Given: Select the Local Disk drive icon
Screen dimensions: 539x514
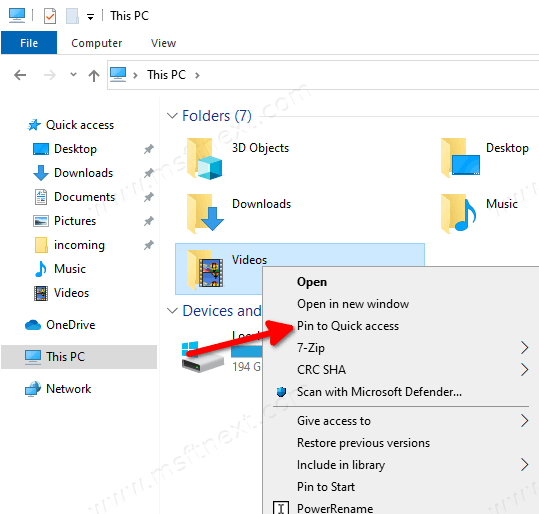Looking at the screenshot, I should [x=202, y=356].
